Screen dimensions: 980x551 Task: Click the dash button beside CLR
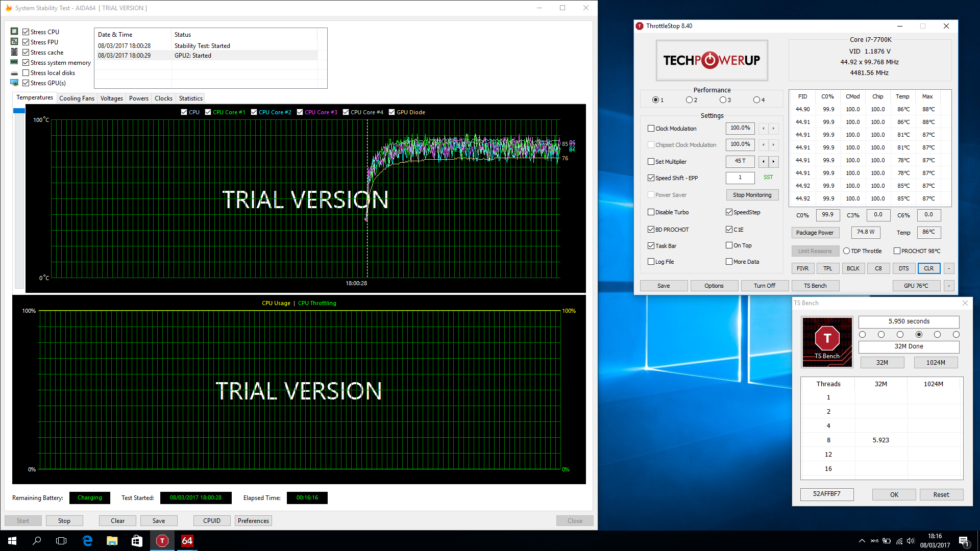(x=949, y=268)
